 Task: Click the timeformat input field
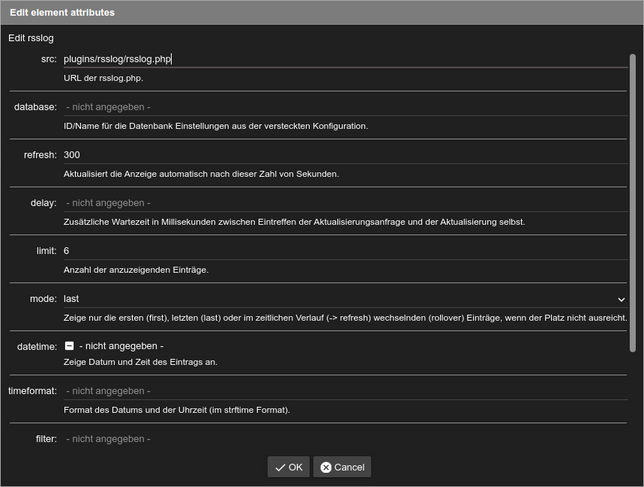345,391
